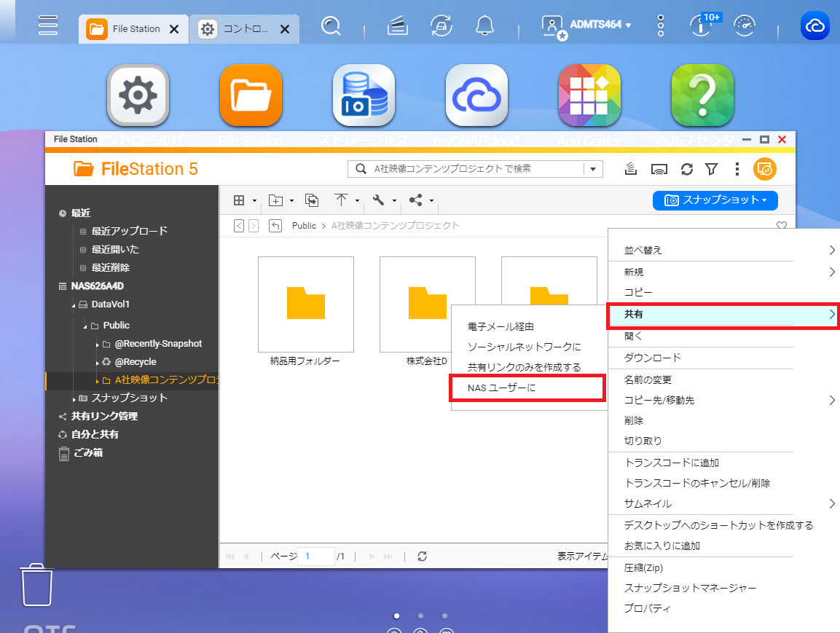
Task: Refresh using the pagination bar refresh icon
Action: (x=422, y=557)
